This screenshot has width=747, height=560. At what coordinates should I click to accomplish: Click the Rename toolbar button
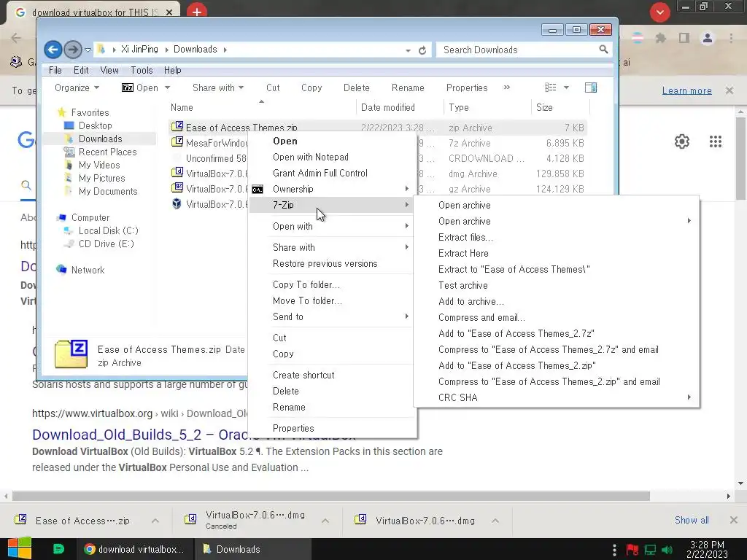408,87
